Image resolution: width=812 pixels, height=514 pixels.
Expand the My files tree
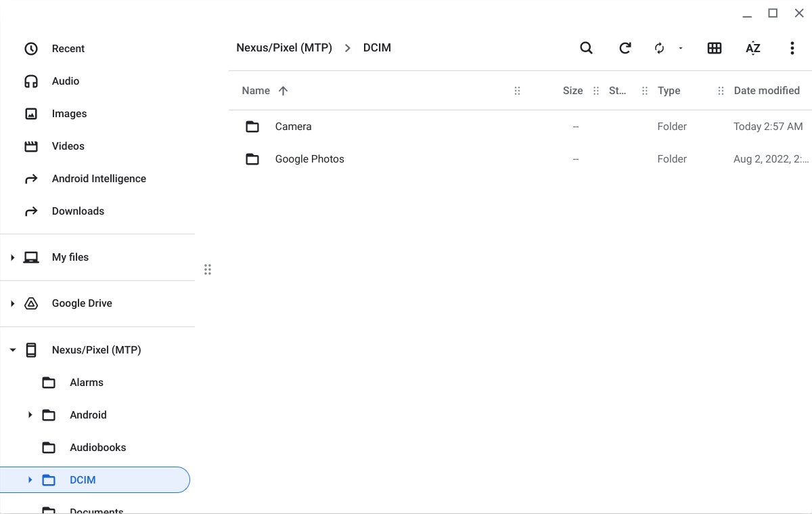click(x=13, y=257)
